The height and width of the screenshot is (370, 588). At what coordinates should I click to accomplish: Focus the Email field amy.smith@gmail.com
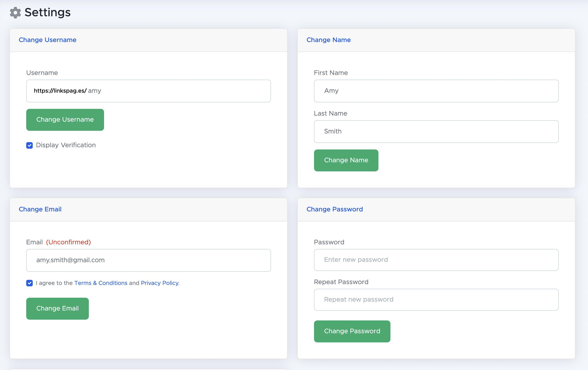coord(148,260)
